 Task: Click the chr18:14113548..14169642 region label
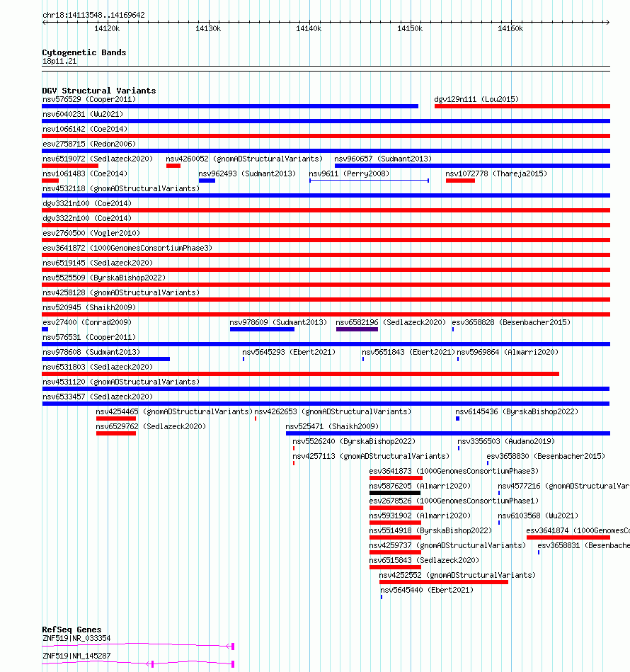(93, 15)
